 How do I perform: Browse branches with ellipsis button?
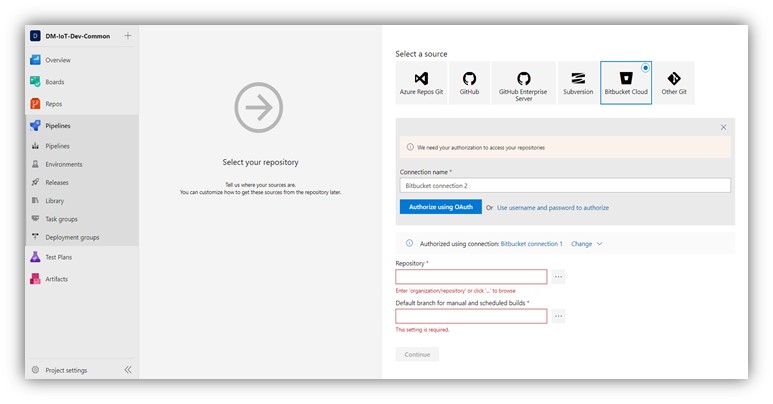(x=558, y=316)
